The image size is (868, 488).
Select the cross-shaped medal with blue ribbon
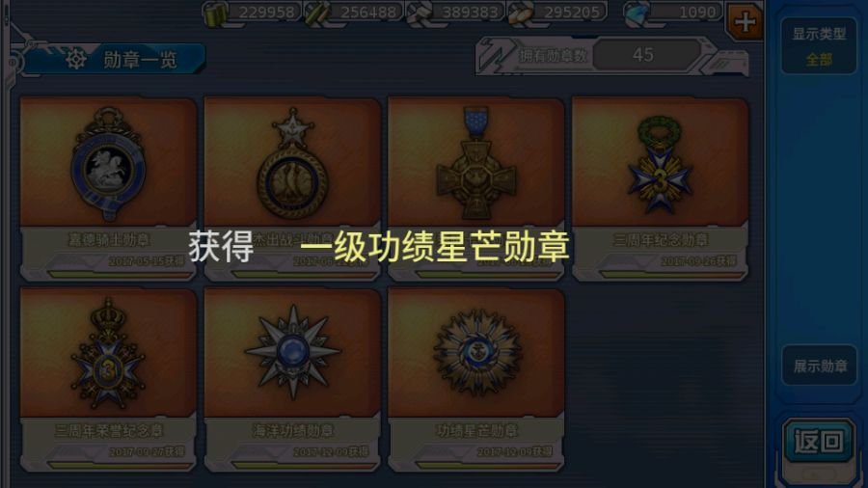tap(476, 189)
